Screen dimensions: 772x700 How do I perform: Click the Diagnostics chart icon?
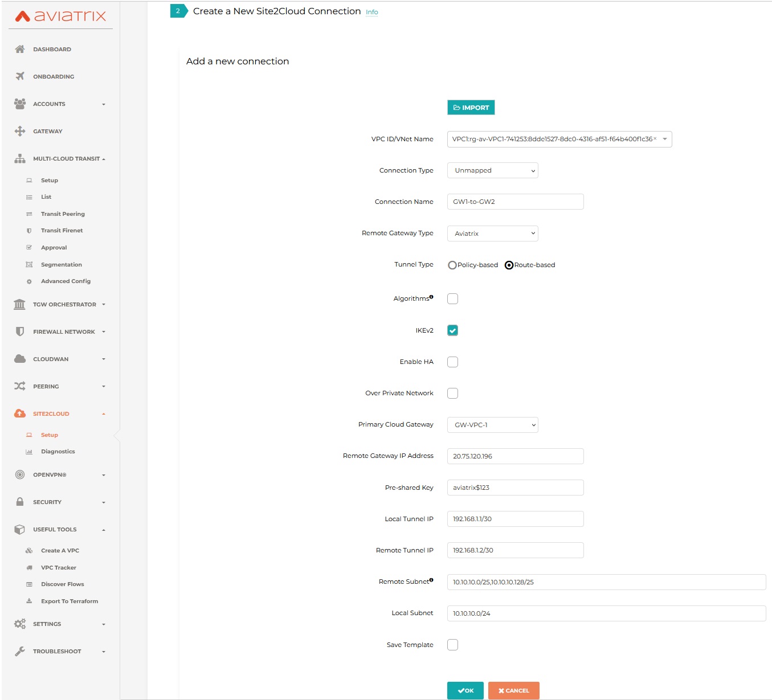coord(29,452)
